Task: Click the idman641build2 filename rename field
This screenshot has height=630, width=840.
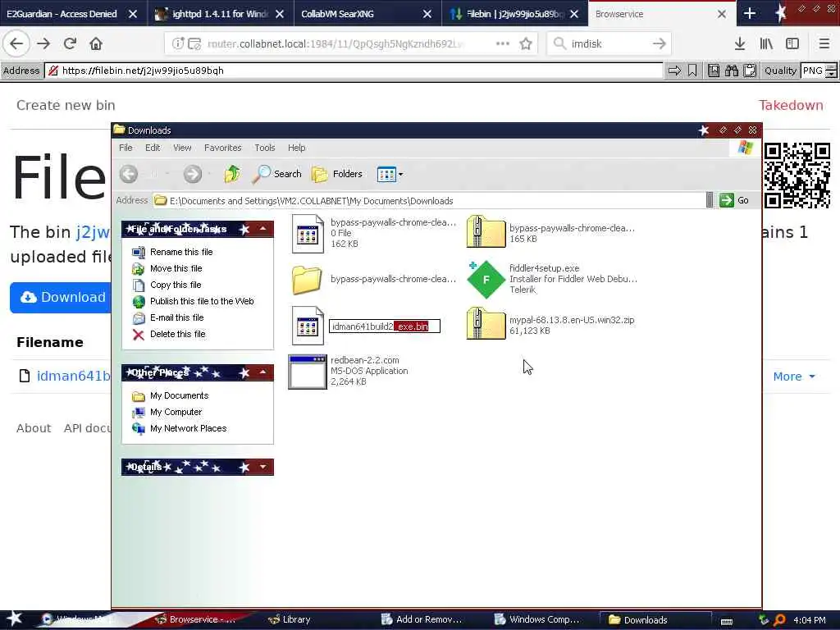Action: [385, 326]
